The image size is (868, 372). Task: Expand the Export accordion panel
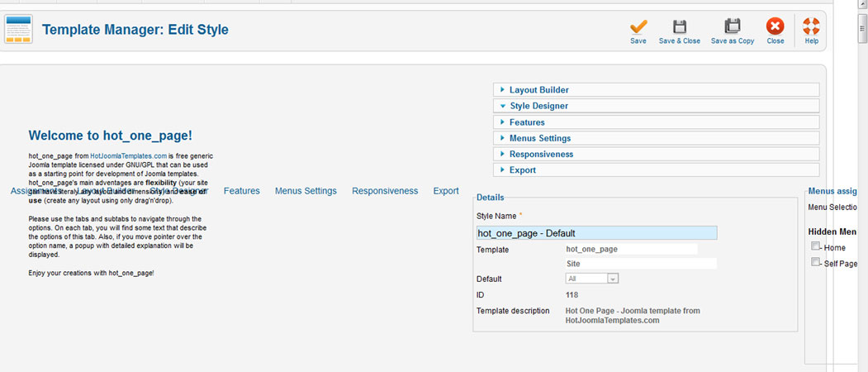tap(656, 170)
